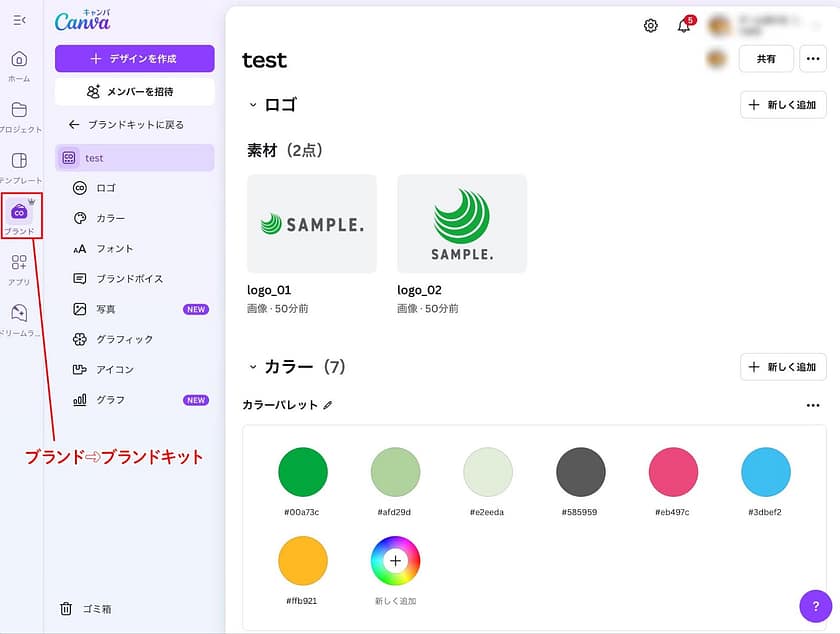Viewport: 840px width, 634px height.
Task: Open the Projects folder icon
Action: click(x=19, y=110)
